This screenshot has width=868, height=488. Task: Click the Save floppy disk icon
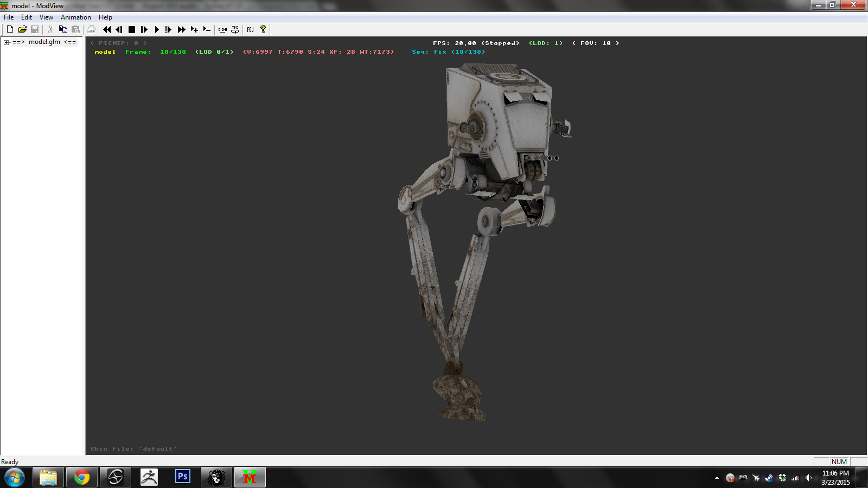pyautogui.click(x=35, y=29)
